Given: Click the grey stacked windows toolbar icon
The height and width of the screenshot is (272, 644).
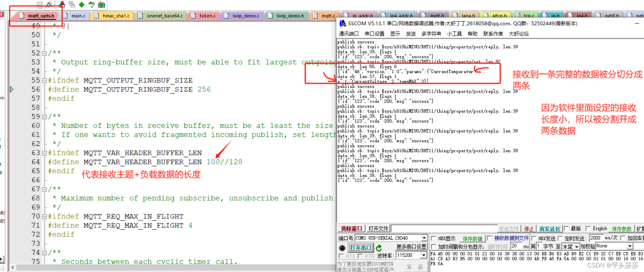Looking at the screenshot, I should tap(72, 4).
